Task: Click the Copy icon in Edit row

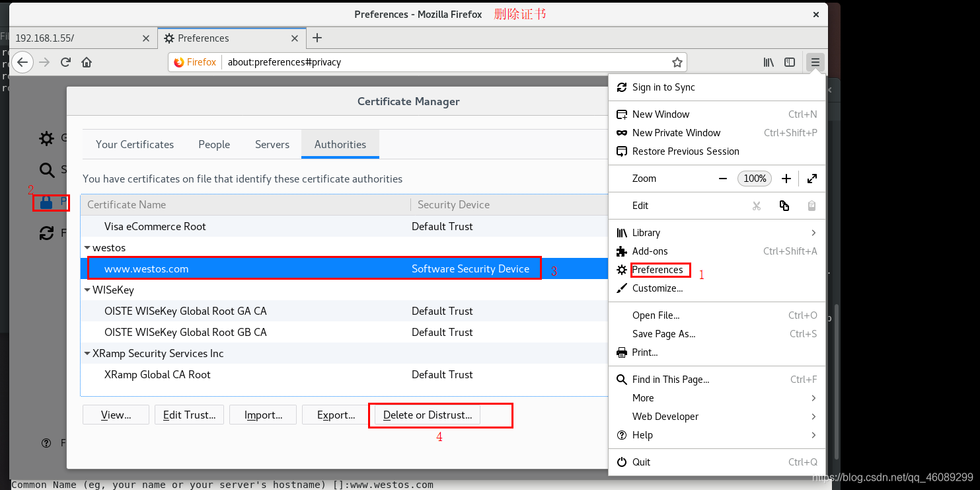Action: (784, 206)
